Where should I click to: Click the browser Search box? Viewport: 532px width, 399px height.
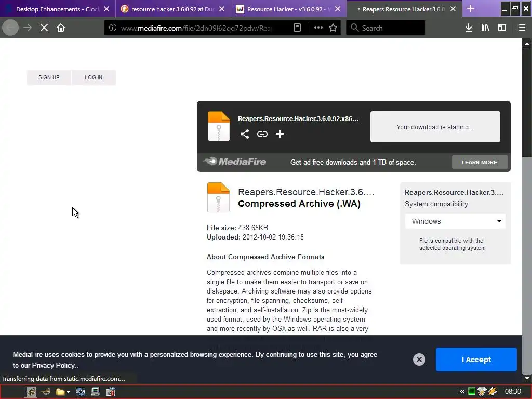click(x=386, y=28)
